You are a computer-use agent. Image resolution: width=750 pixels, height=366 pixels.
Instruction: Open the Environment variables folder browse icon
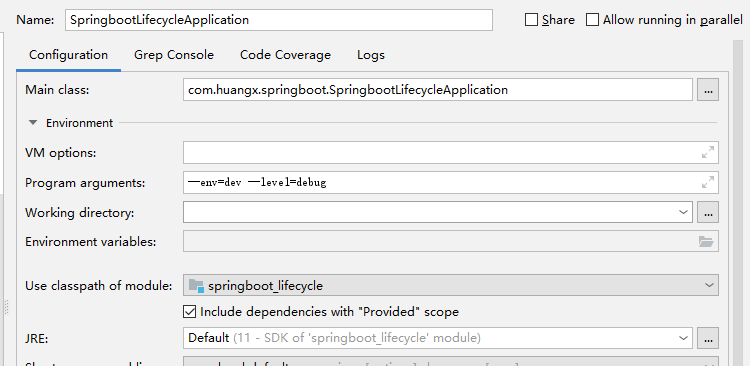[706, 242]
